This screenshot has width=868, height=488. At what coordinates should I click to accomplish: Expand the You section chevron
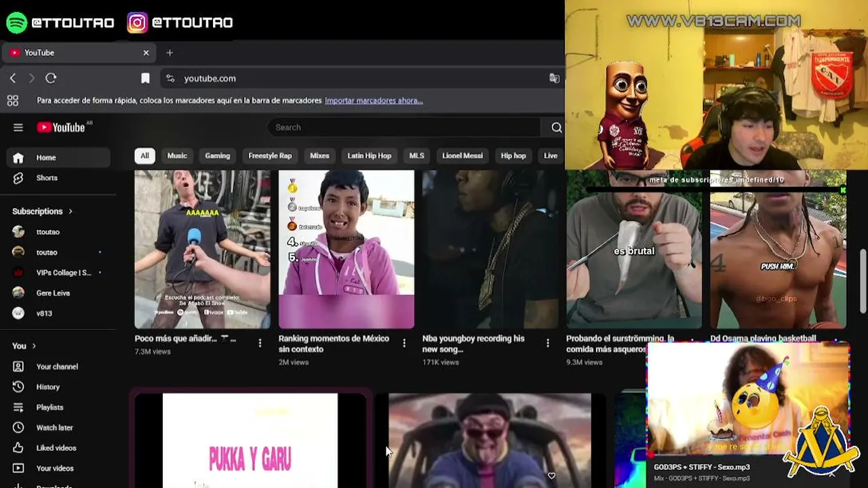click(x=34, y=346)
